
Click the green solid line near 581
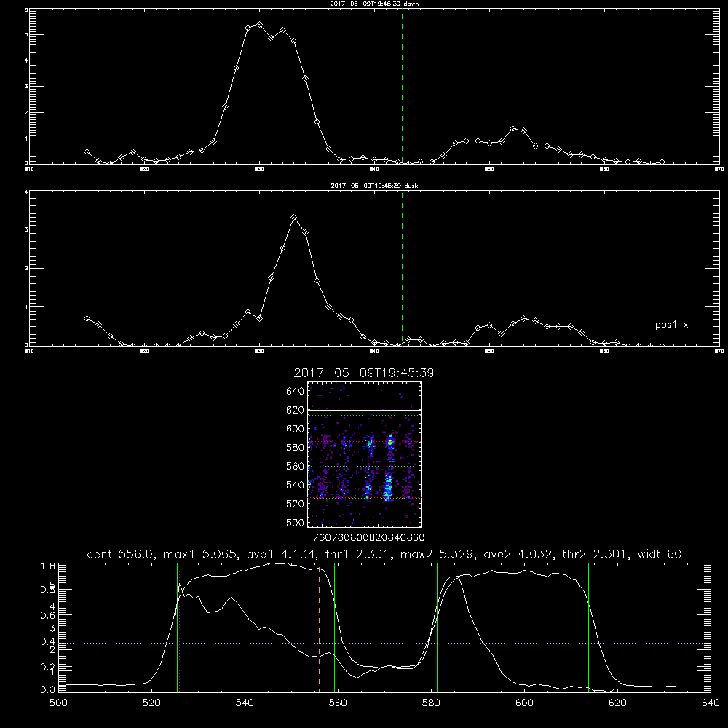(x=437, y=628)
